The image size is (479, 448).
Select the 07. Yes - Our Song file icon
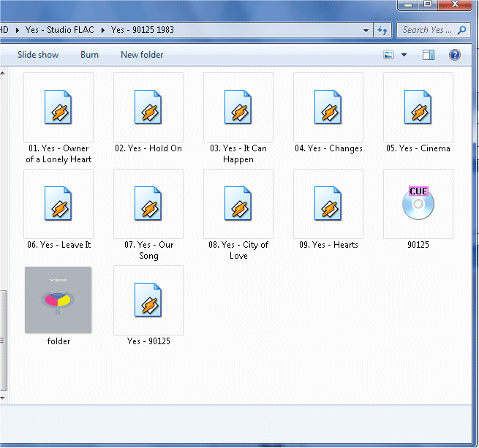(148, 203)
